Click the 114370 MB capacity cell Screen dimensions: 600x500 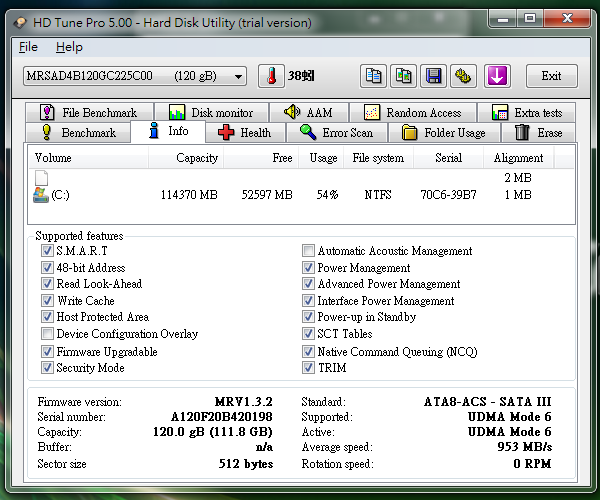(189, 195)
